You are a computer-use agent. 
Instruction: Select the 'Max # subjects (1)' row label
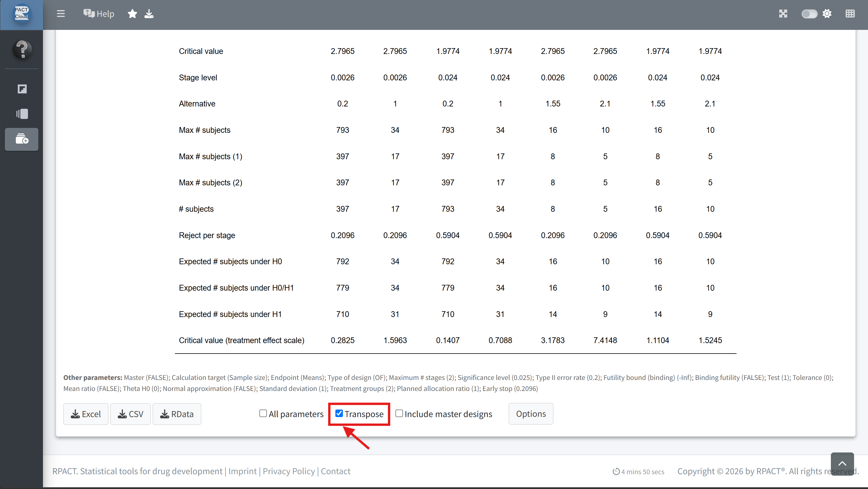pyautogui.click(x=211, y=156)
